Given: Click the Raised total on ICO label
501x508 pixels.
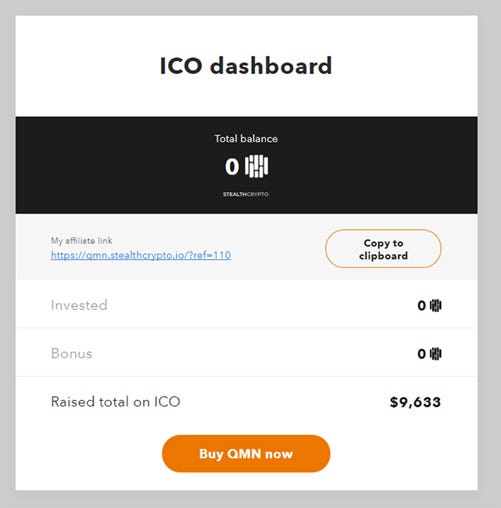Looking at the screenshot, I should (x=116, y=402).
